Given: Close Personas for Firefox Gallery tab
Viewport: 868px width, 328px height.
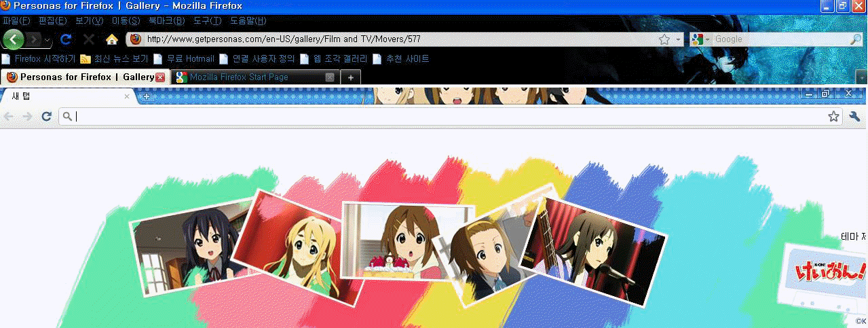Looking at the screenshot, I should point(160,77).
